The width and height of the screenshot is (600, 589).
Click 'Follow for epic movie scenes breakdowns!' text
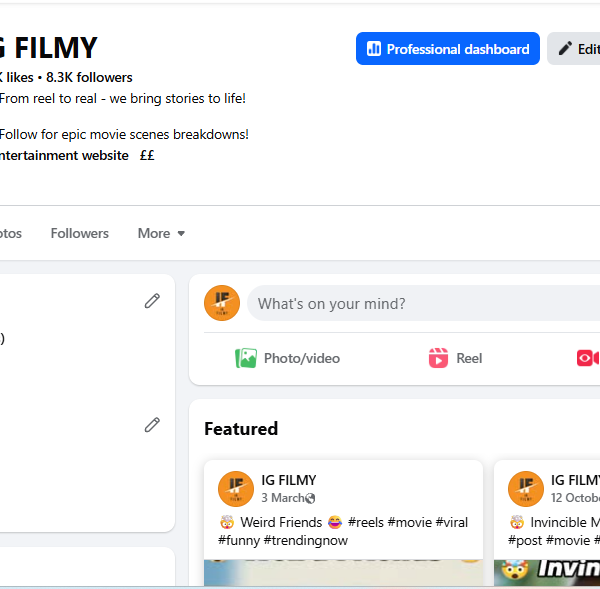click(x=124, y=134)
